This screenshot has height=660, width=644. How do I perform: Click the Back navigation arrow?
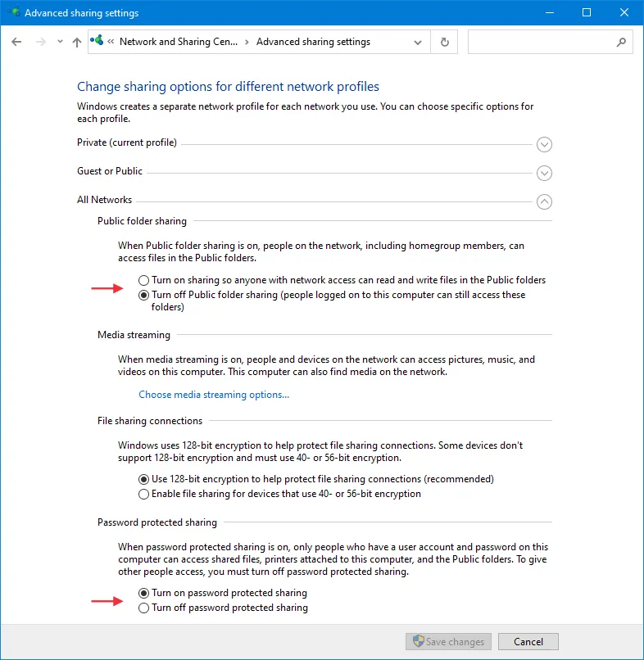17,42
